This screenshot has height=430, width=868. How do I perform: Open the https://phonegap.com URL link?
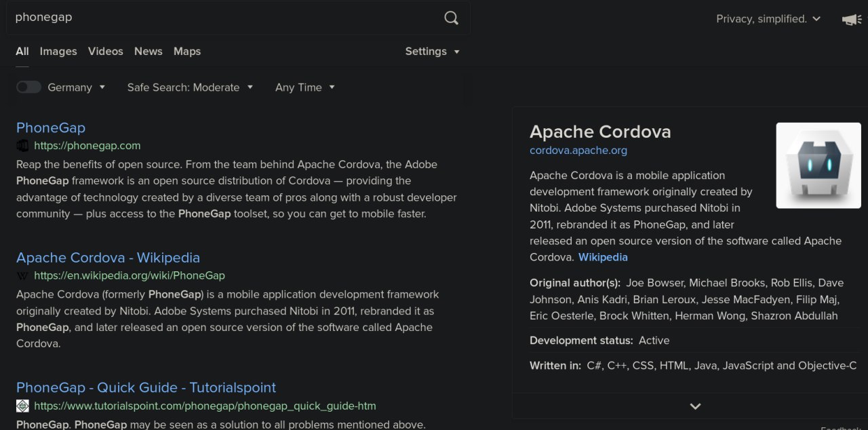(87, 146)
